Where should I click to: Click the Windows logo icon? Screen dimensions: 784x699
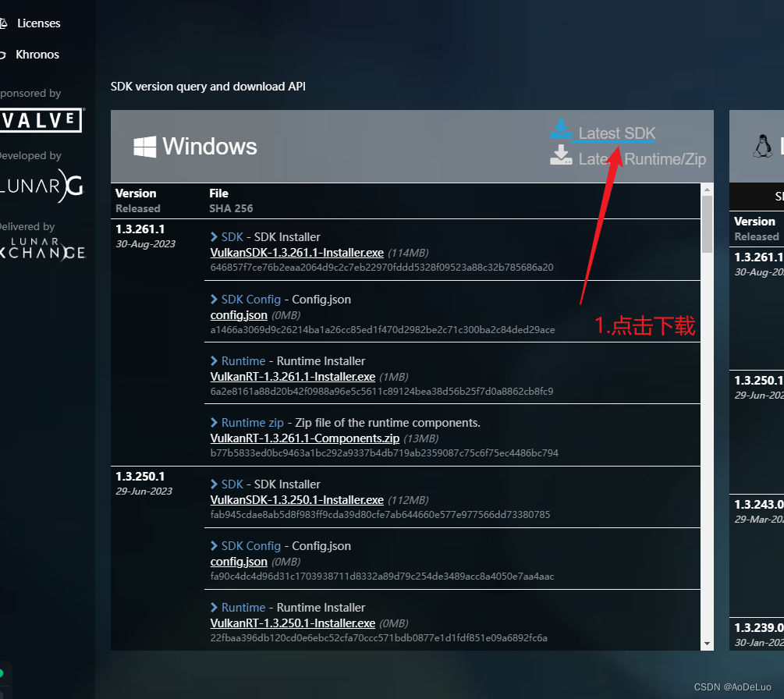(144, 147)
